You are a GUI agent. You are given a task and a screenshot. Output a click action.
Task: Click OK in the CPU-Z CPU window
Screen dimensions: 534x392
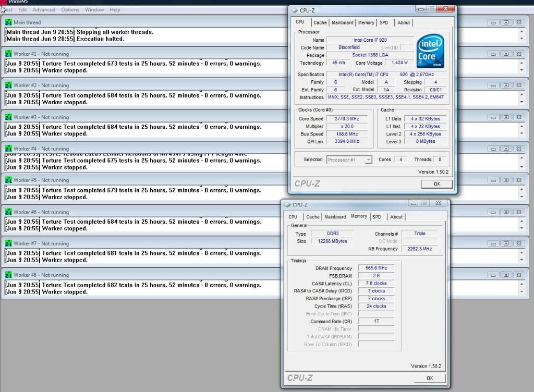pyautogui.click(x=437, y=184)
